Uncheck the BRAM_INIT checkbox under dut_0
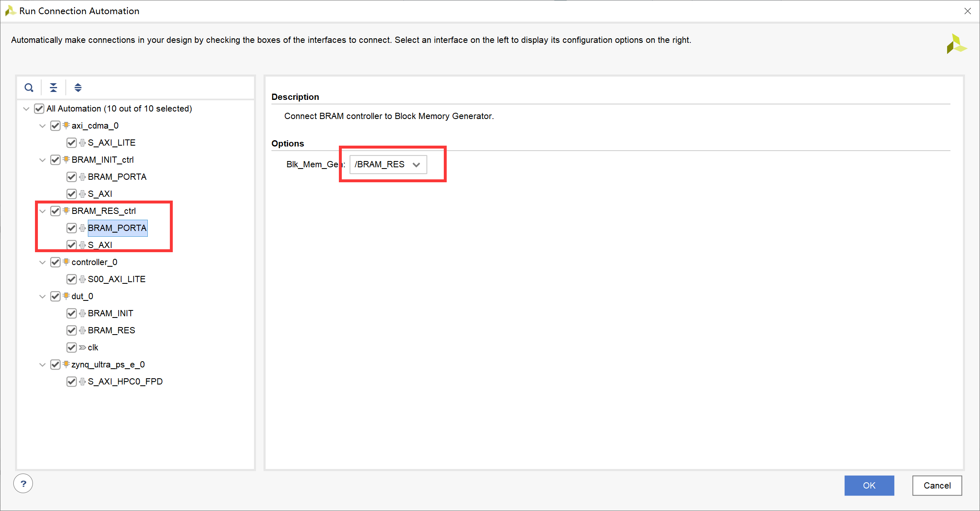 coord(72,313)
